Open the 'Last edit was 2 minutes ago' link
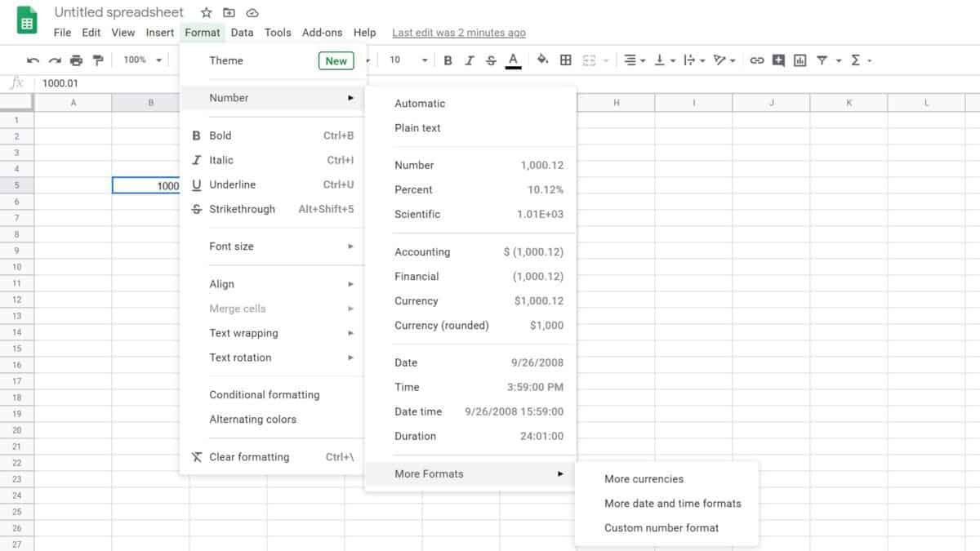The width and height of the screenshot is (980, 551). (459, 33)
